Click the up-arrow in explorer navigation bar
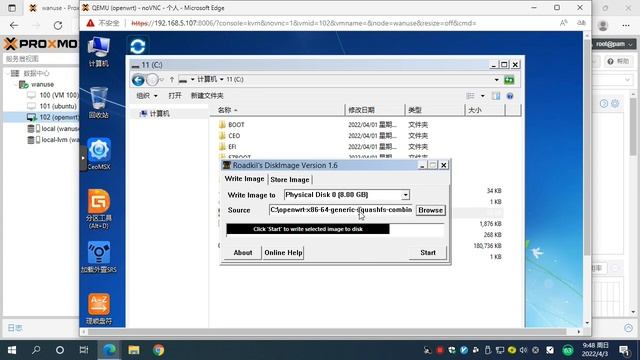The height and width of the screenshot is (360, 640). [x=172, y=80]
